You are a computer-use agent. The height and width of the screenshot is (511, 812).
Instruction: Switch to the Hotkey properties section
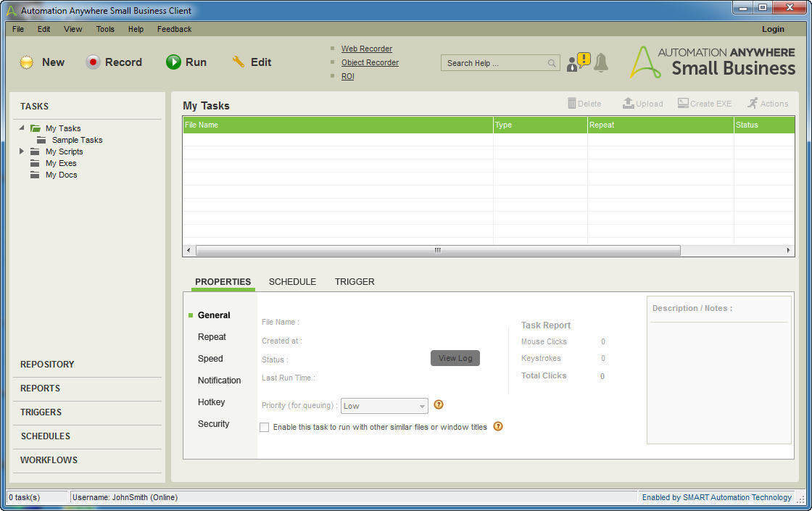[211, 402]
